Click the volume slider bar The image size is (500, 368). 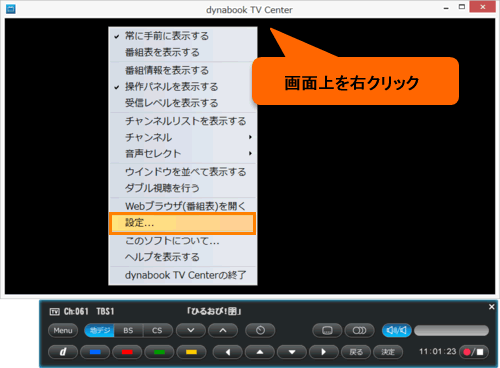(x=451, y=330)
